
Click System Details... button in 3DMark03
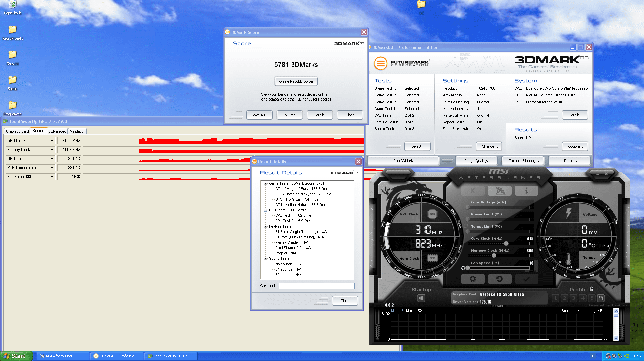(575, 115)
